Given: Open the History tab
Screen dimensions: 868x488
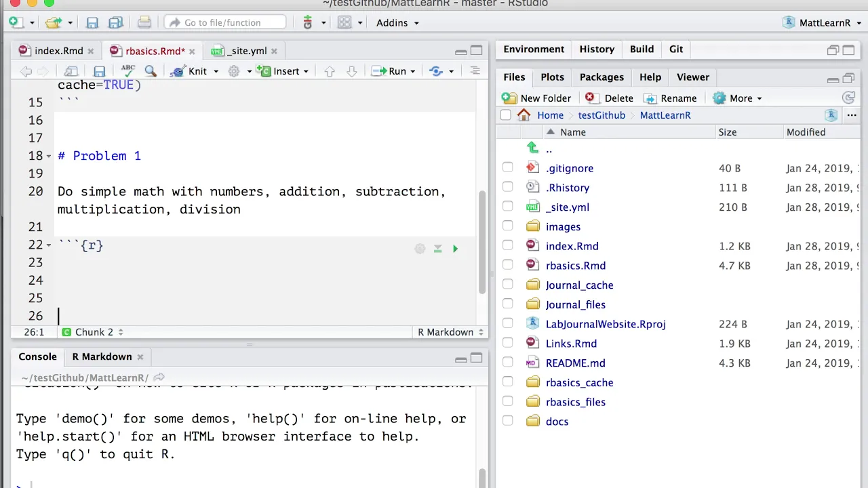Looking at the screenshot, I should tap(597, 49).
